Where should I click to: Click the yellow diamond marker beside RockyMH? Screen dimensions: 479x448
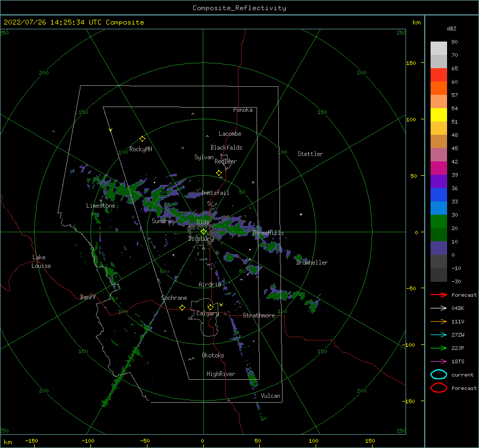(142, 139)
